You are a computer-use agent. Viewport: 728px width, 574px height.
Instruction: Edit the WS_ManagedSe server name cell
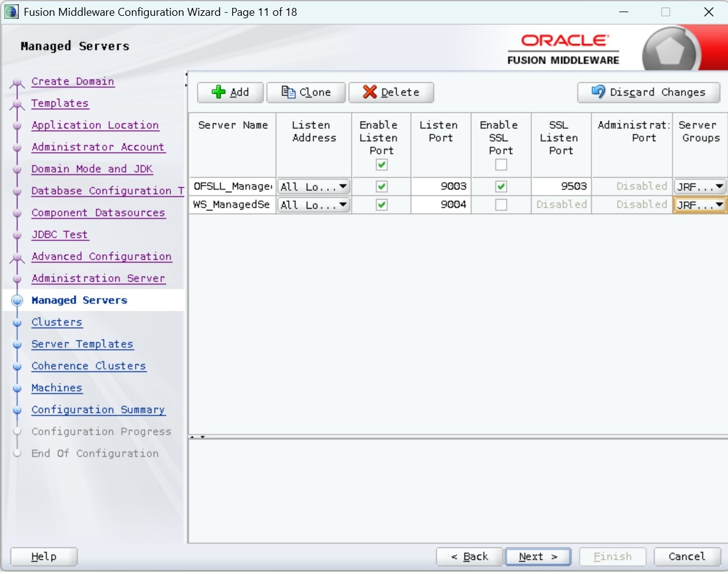233,205
